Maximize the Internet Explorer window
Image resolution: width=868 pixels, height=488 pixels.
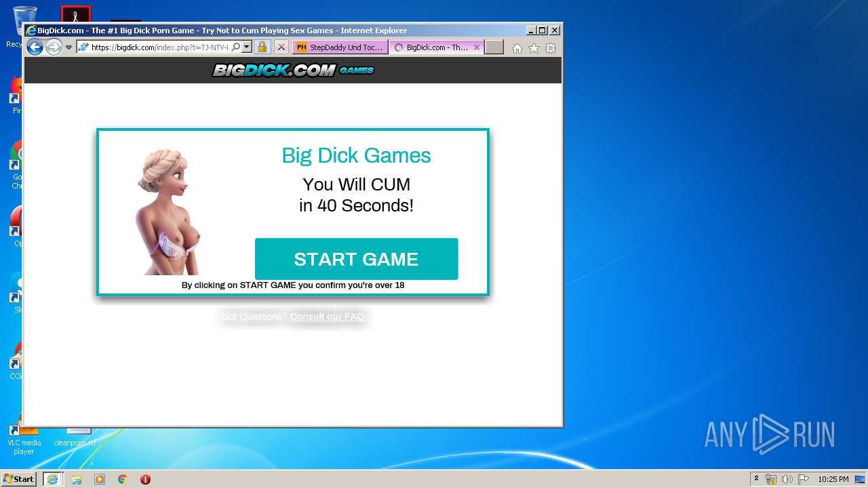542,30
